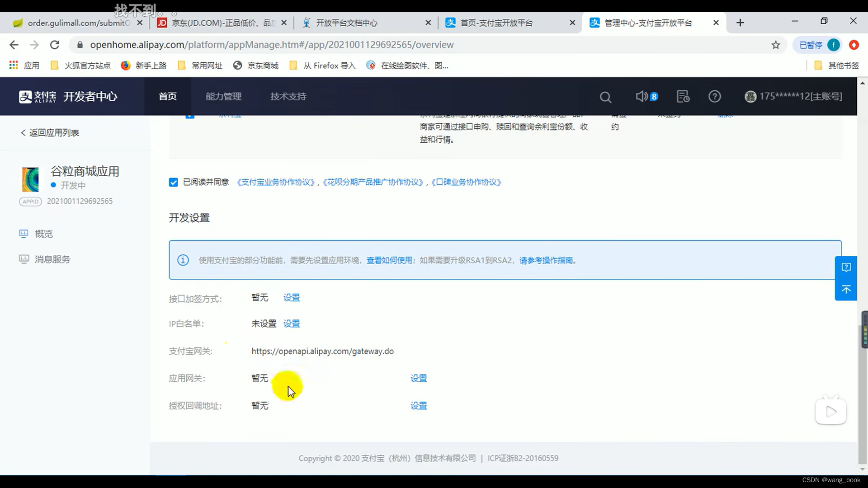The width and height of the screenshot is (868, 488).
Task: Open the 京东商城 bookmark
Action: click(256, 66)
